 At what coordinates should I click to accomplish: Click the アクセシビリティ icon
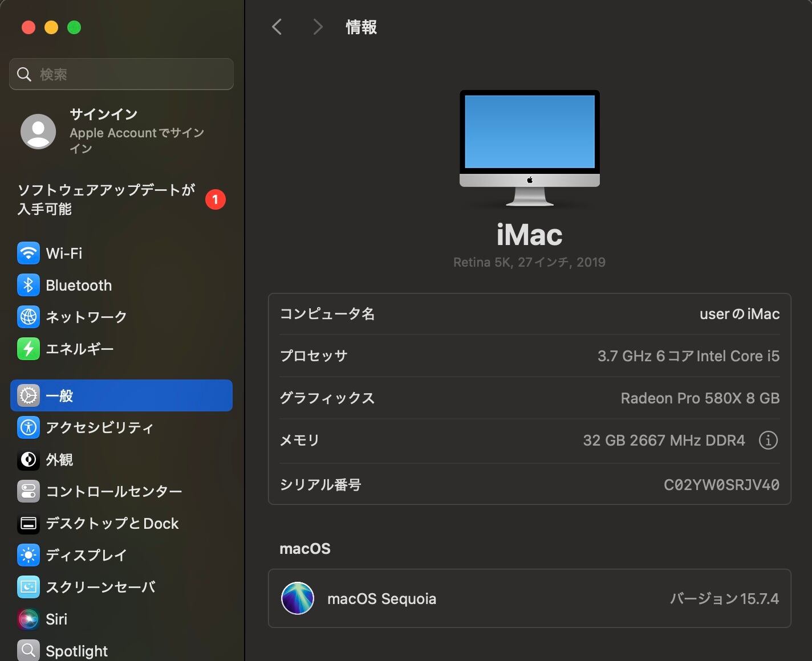(x=29, y=427)
